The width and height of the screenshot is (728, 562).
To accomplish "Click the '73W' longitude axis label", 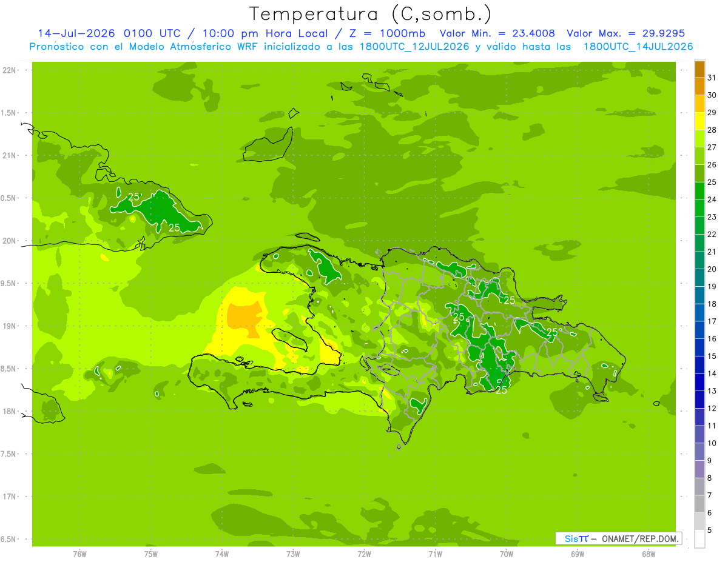I will tap(293, 554).
